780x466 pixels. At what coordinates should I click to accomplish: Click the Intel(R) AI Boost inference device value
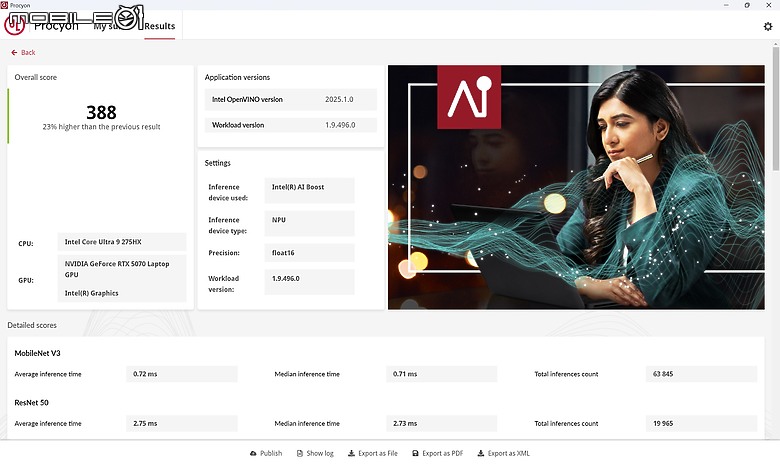[x=309, y=190]
